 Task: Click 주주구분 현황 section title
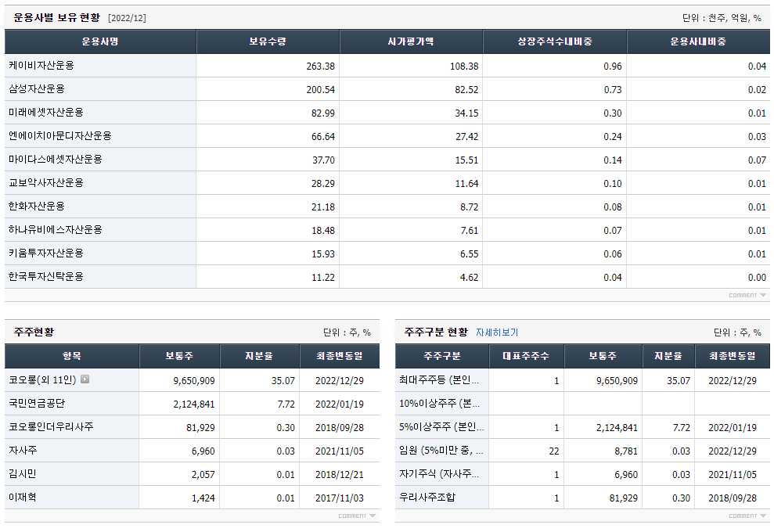(436, 332)
